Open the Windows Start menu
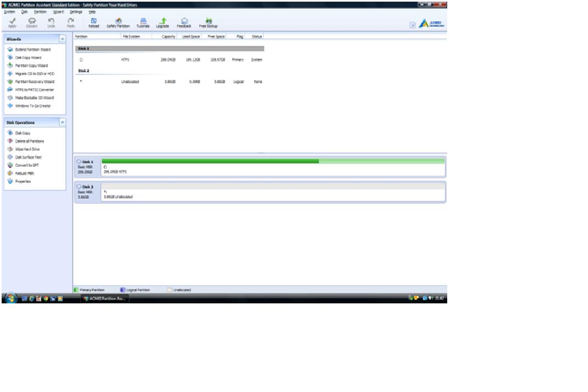This screenshot has width=588, height=392. [x=11, y=298]
